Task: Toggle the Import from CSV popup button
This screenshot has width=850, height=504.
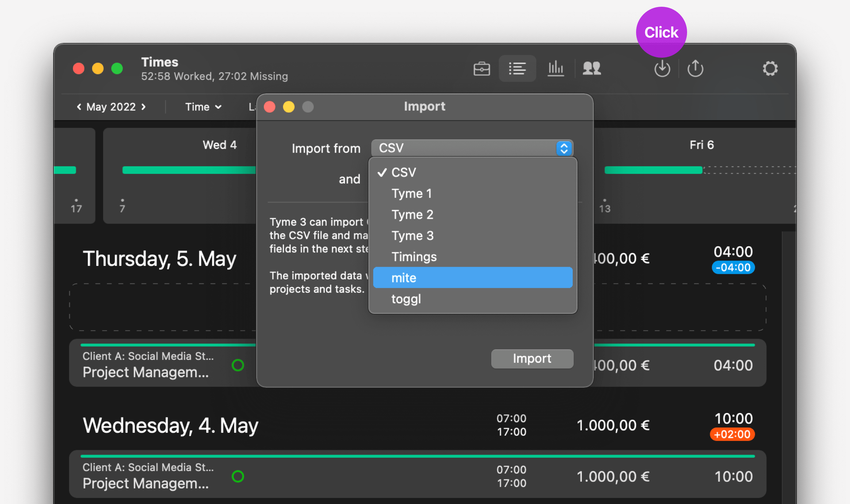Action: click(x=472, y=148)
